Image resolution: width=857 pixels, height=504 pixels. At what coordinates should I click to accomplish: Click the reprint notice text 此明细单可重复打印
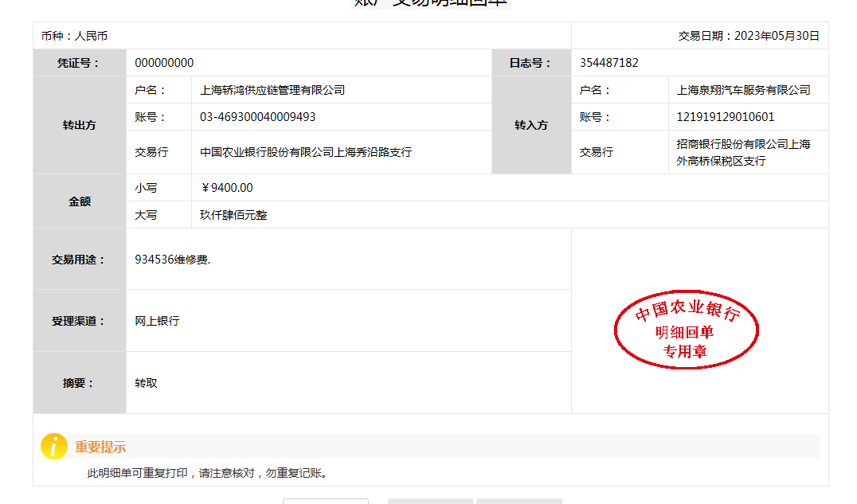click(x=137, y=473)
